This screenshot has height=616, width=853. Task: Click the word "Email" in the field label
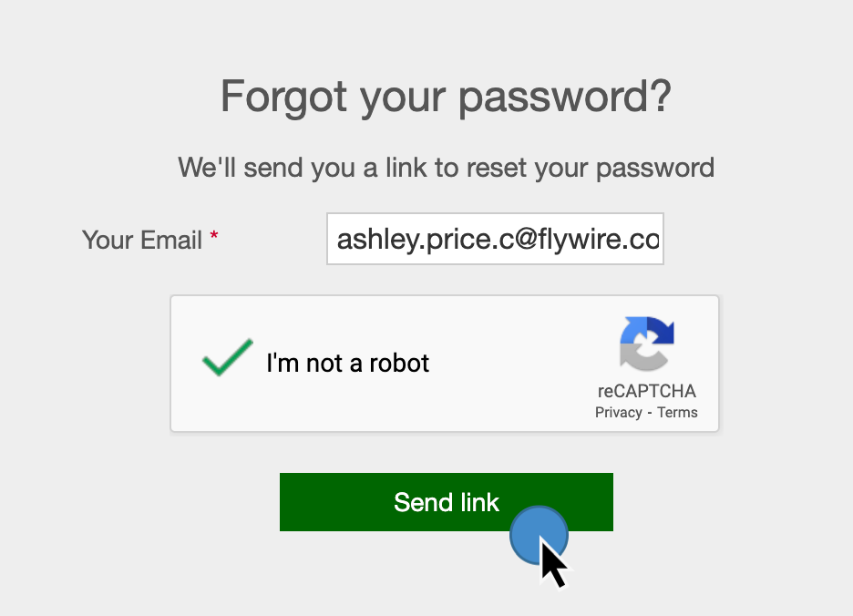click(x=172, y=241)
